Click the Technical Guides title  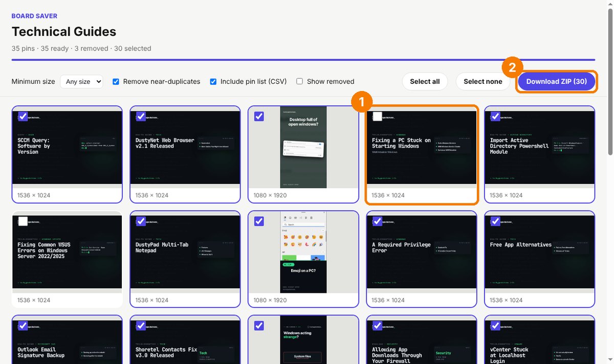(64, 32)
